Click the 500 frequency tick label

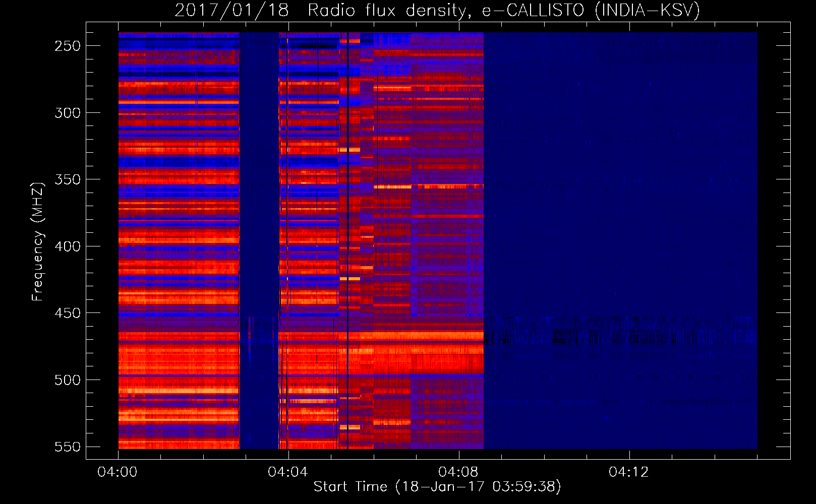68,380
